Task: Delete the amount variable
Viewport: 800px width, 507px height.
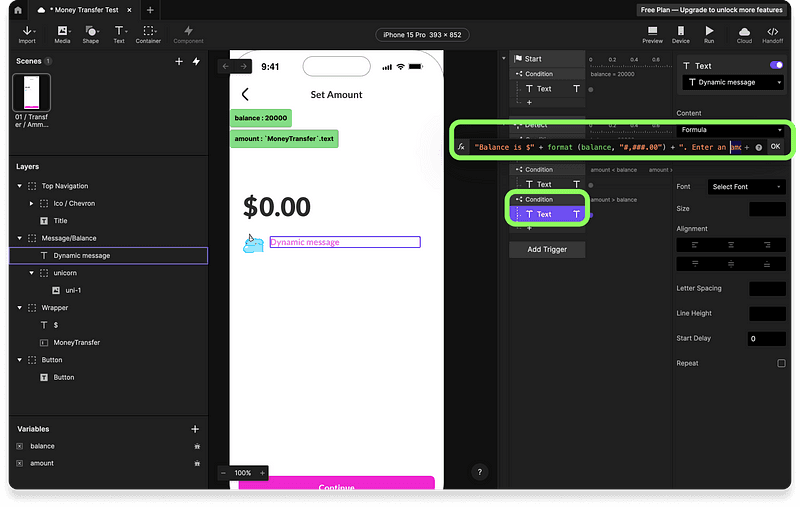Action: 197,464
